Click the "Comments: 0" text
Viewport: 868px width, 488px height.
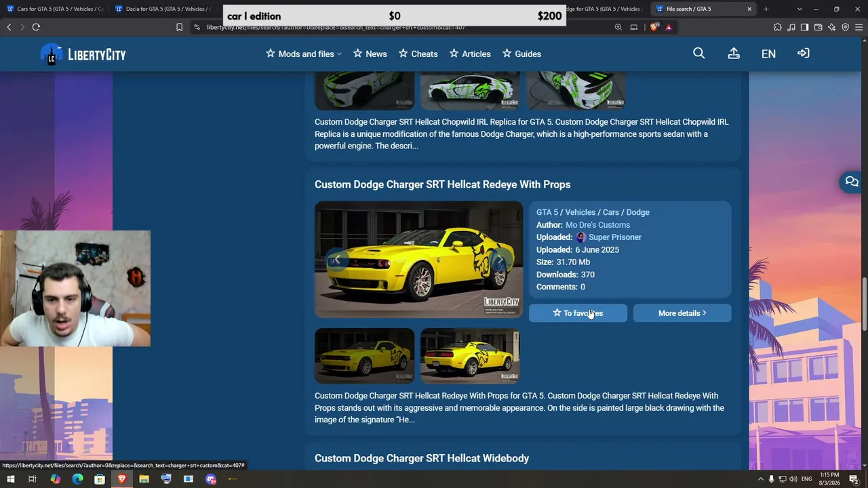point(561,287)
